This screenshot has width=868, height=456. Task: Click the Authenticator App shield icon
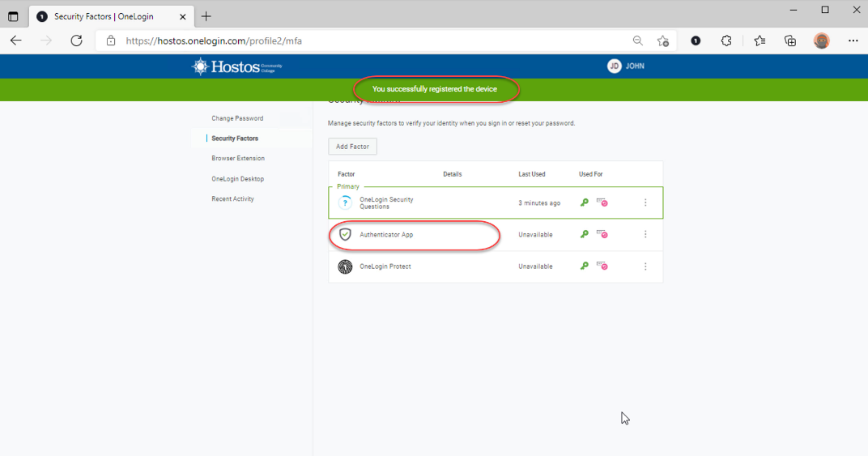pos(345,234)
